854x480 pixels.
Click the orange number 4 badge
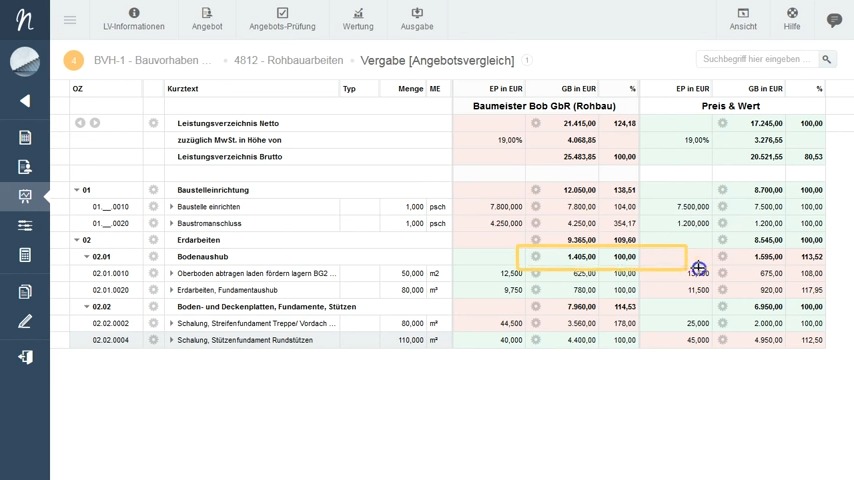click(x=74, y=61)
